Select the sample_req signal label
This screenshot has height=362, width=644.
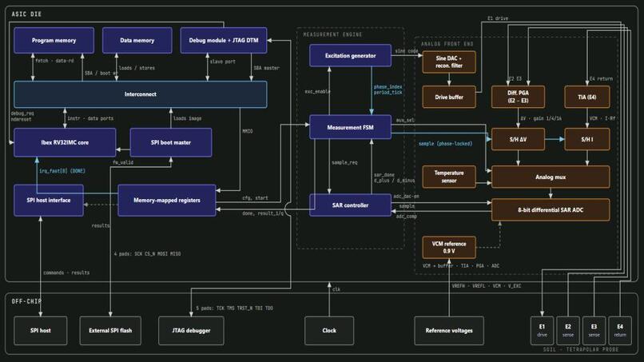(344, 163)
